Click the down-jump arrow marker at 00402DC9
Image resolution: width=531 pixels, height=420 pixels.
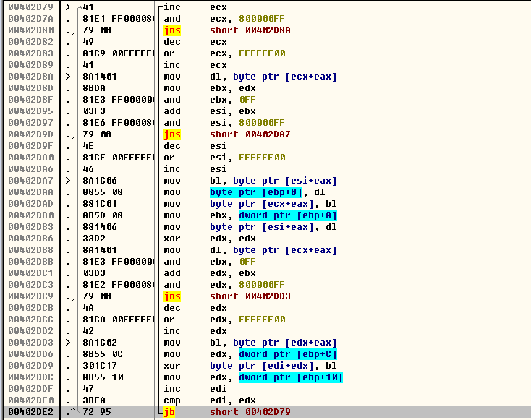coord(69,296)
